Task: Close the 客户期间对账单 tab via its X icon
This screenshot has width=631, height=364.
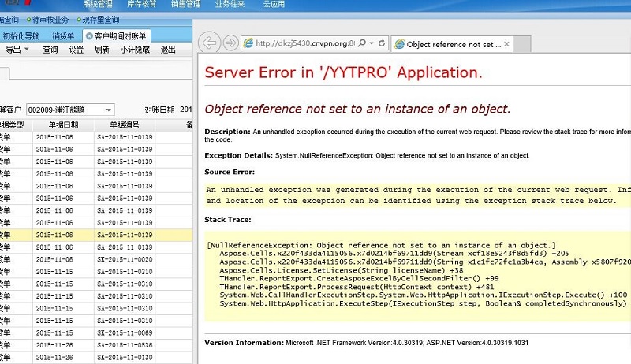Action: click(88, 35)
